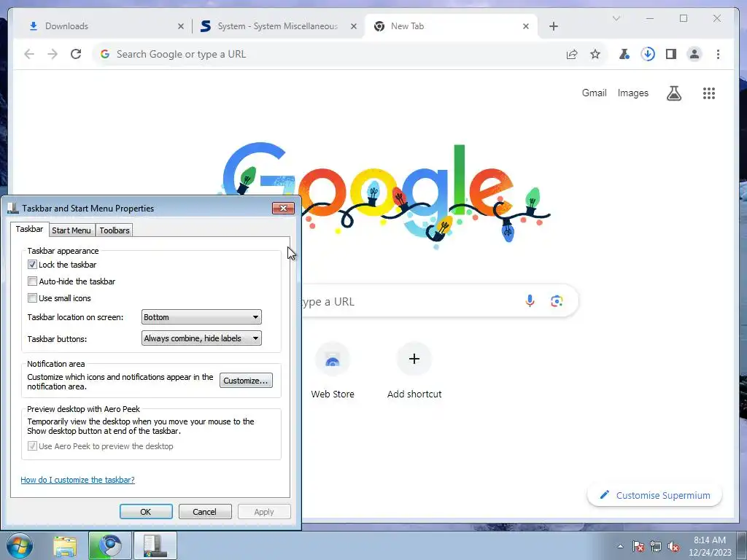Click the share page icon in address bar

(x=572, y=54)
